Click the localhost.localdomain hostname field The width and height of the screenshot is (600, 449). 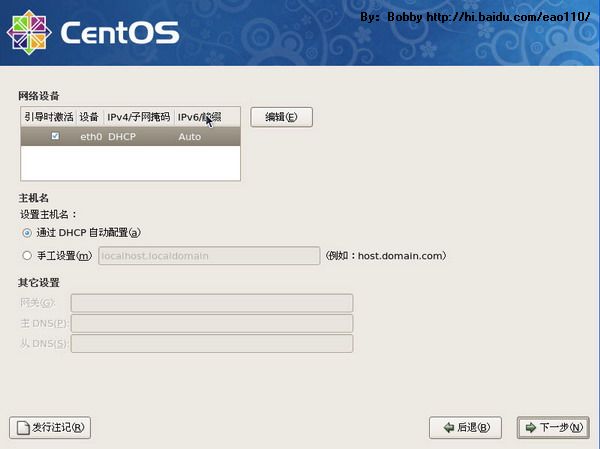point(209,256)
